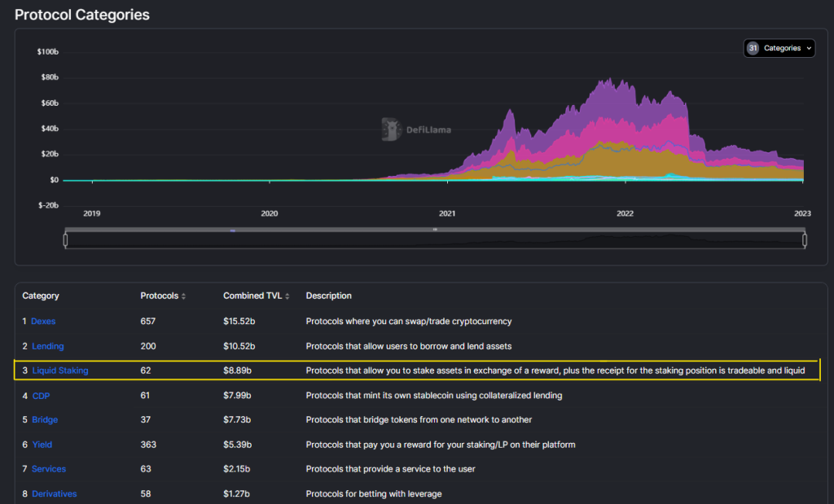Click the Category column header

coord(41,296)
